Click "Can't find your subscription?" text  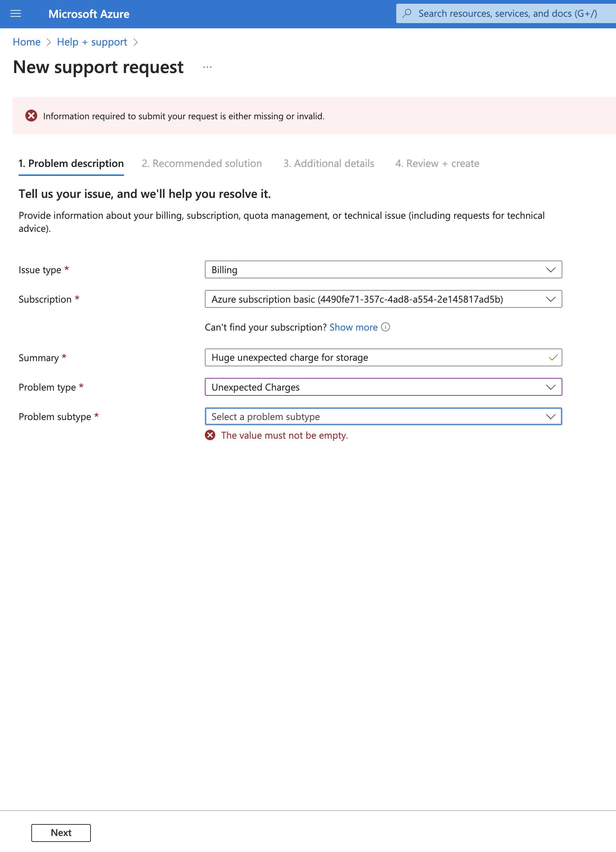pyautogui.click(x=266, y=327)
